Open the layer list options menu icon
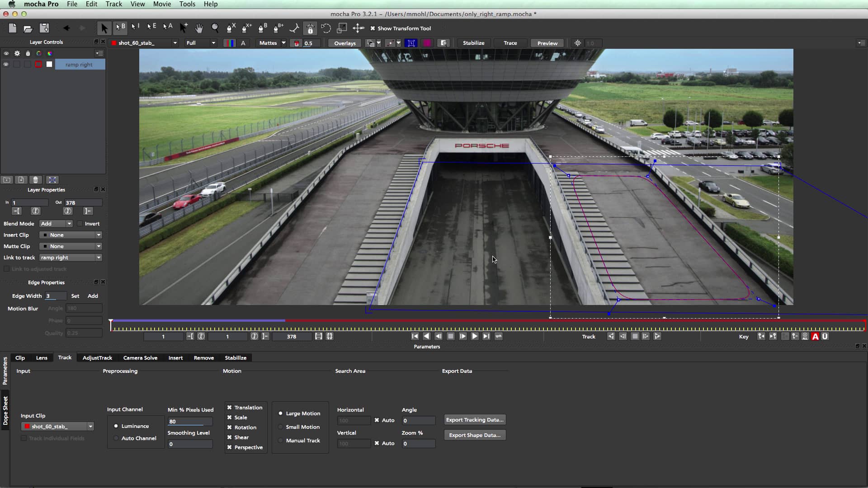This screenshot has width=868, height=488. point(99,53)
